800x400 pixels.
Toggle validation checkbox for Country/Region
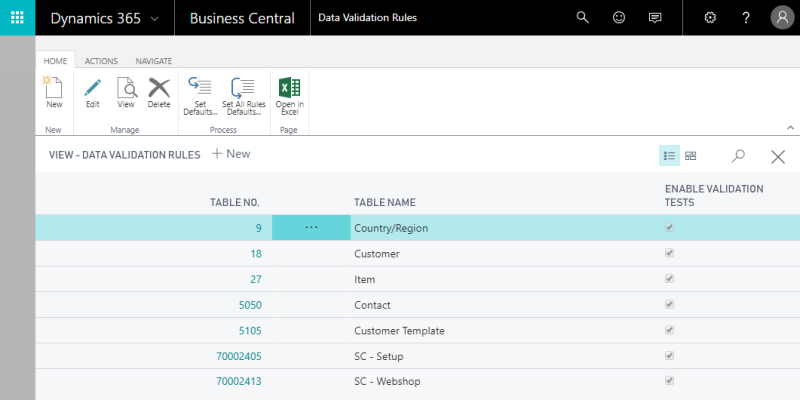670,228
